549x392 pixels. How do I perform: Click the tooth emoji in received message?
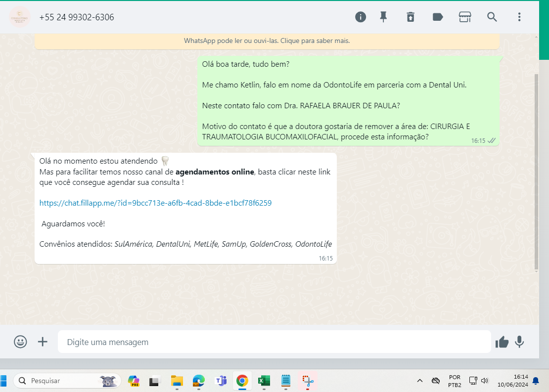pos(165,161)
